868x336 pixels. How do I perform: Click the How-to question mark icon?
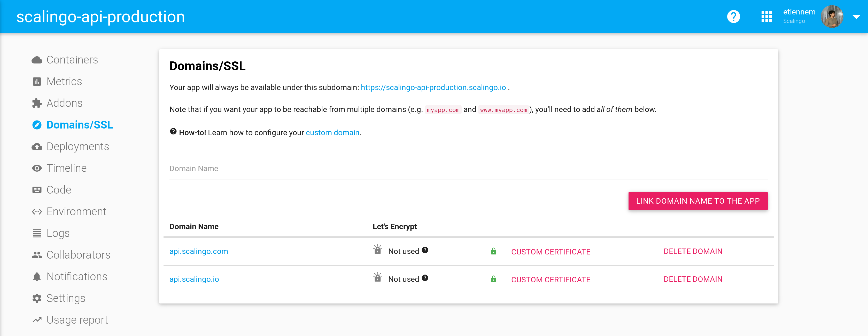173,132
